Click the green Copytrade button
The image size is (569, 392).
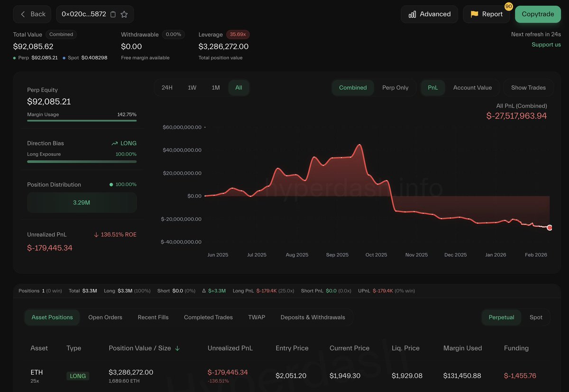coord(538,14)
